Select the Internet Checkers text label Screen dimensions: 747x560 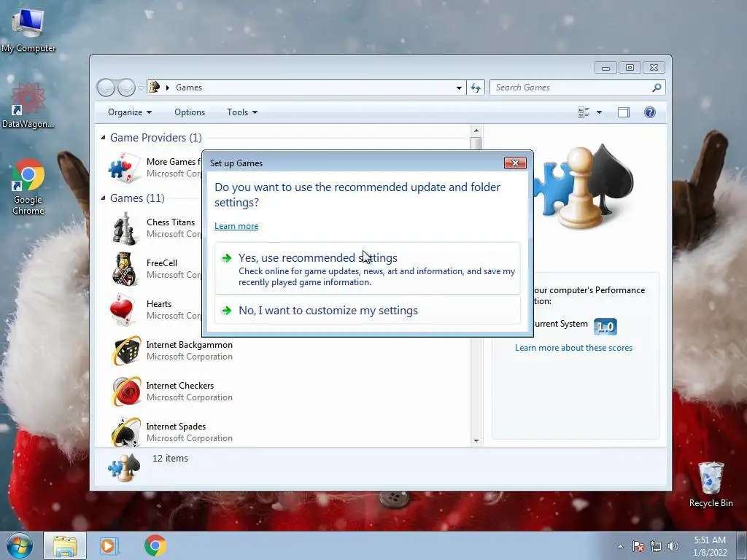click(180, 386)
